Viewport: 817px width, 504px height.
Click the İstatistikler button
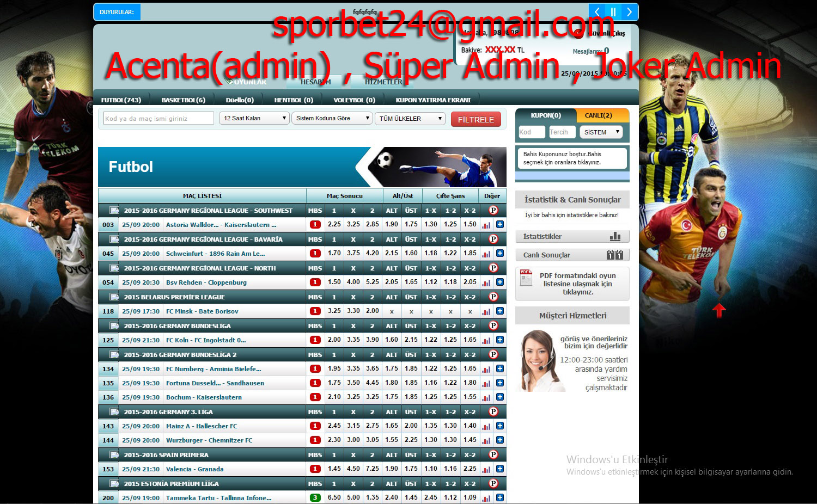point(572,236)
